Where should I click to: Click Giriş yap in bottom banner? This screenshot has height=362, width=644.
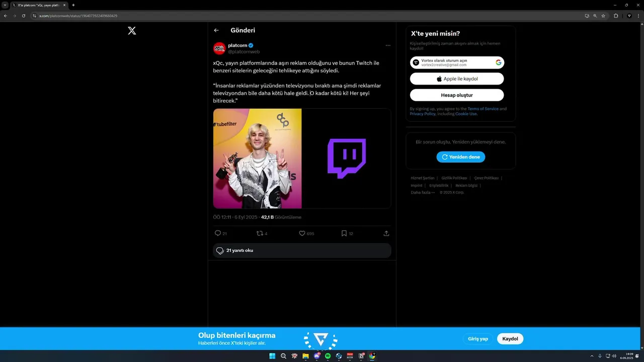(478, 339)
